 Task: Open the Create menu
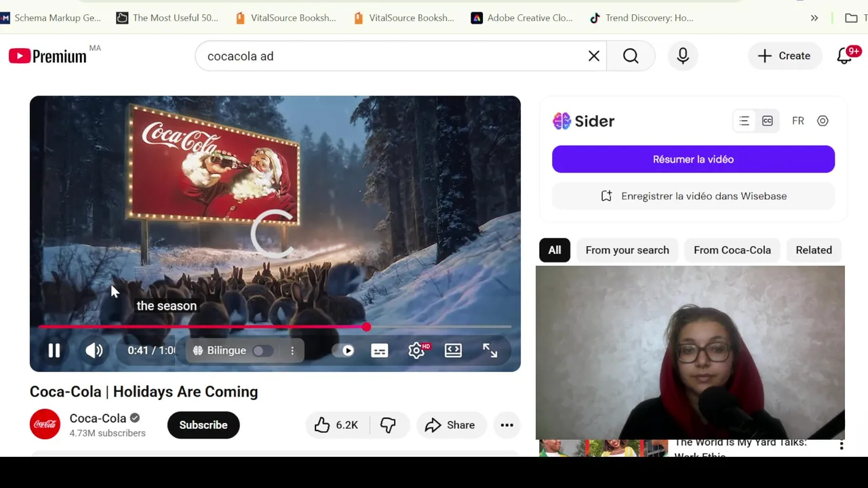785,56
